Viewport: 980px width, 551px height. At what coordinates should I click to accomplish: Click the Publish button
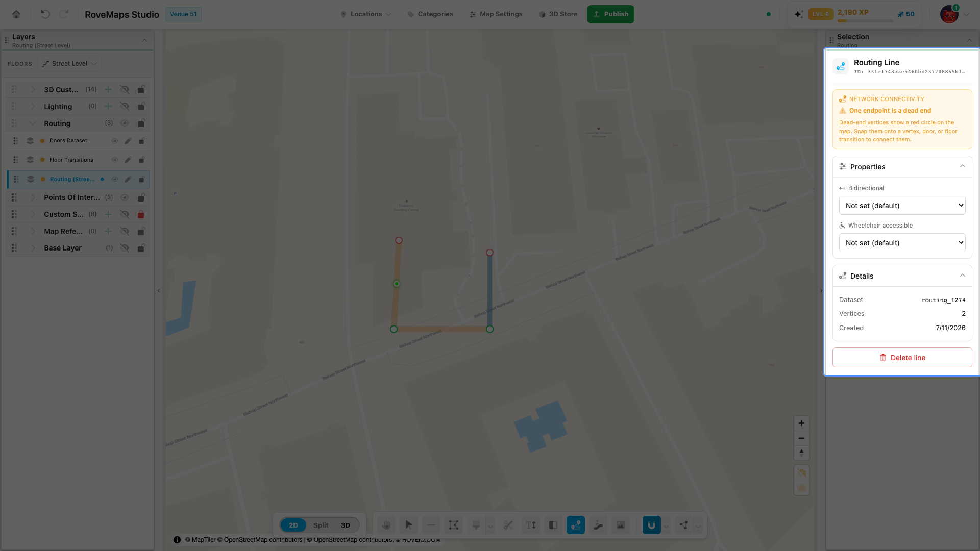610,14
